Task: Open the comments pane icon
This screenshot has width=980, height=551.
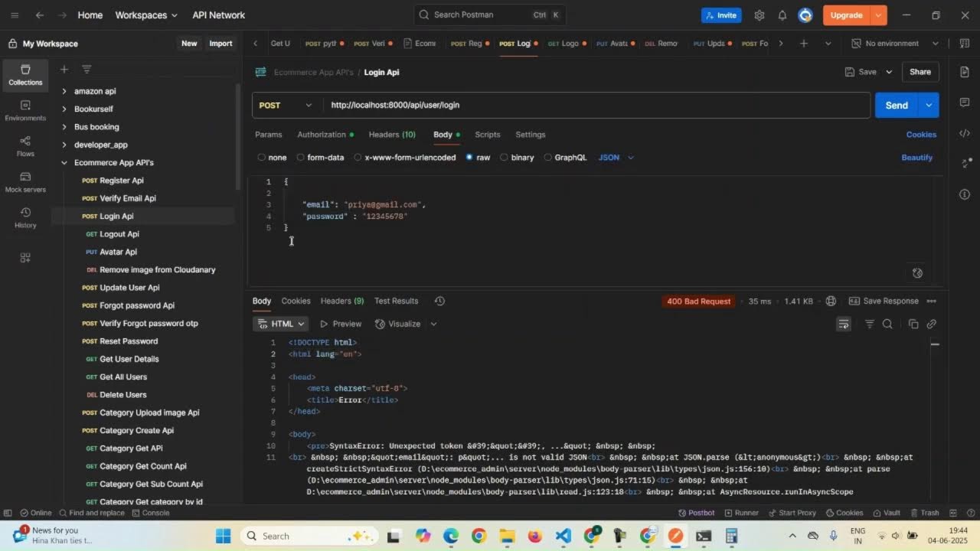Action: click(x=964, y=103)
